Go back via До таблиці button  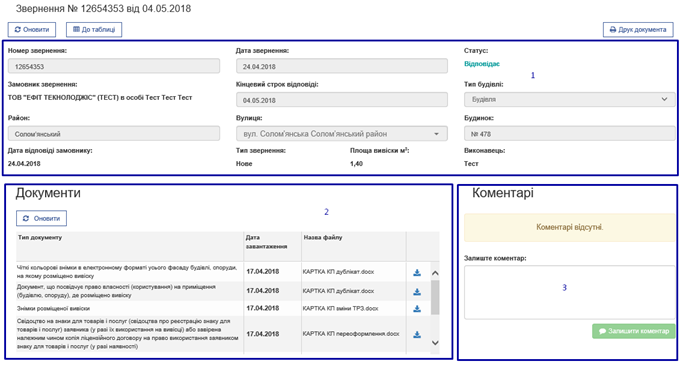click(94, 29)
